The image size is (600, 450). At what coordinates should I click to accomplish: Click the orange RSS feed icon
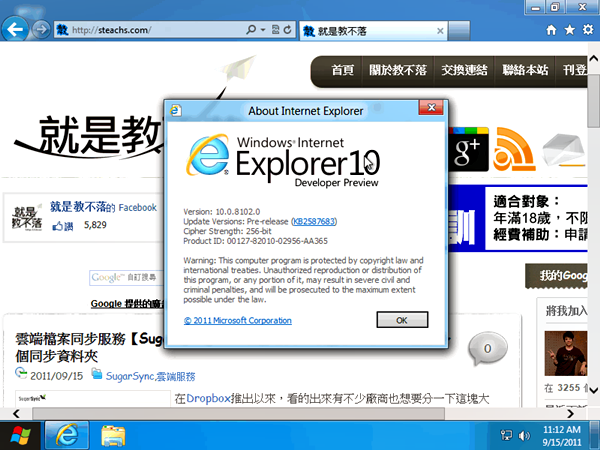point(514,150)
